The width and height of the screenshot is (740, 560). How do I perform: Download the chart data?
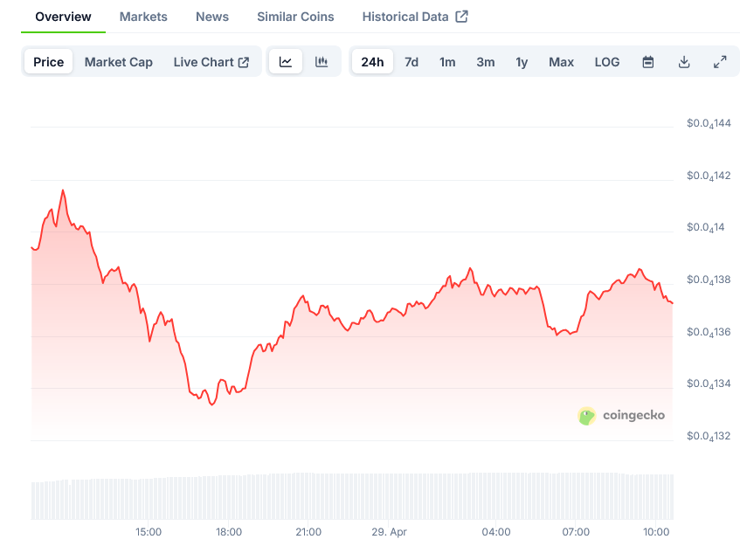[x=684, y=62]
